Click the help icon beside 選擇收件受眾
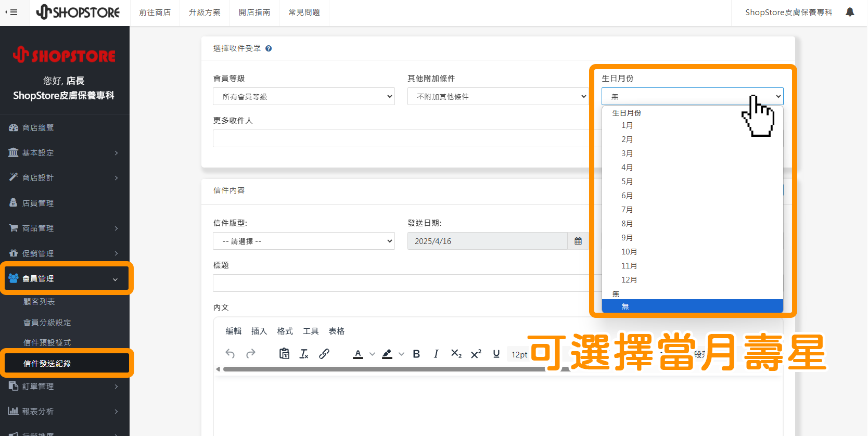Image resolution: width=868 pixels, height=436 pixels. [269, 48]
